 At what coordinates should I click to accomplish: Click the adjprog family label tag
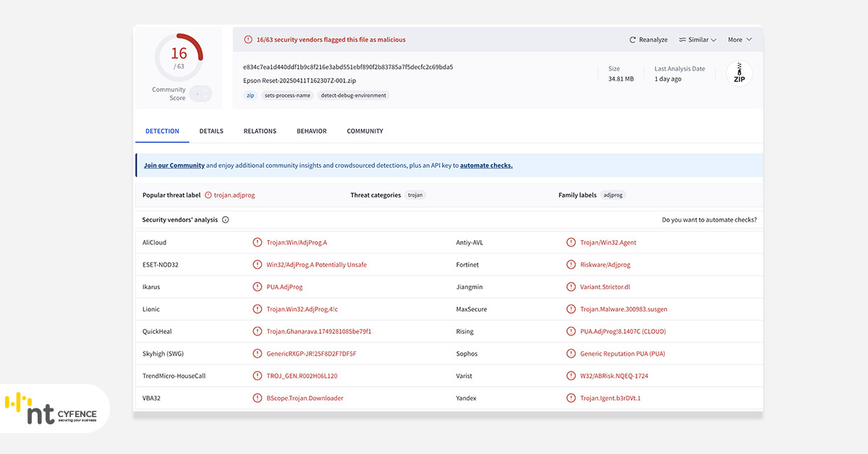(x=613, y=195)
